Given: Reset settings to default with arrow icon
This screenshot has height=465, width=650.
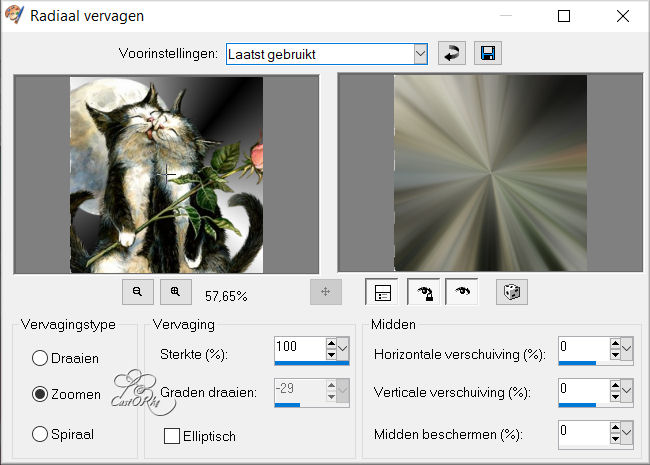Looking at the screenshot, I should (452, 53).
